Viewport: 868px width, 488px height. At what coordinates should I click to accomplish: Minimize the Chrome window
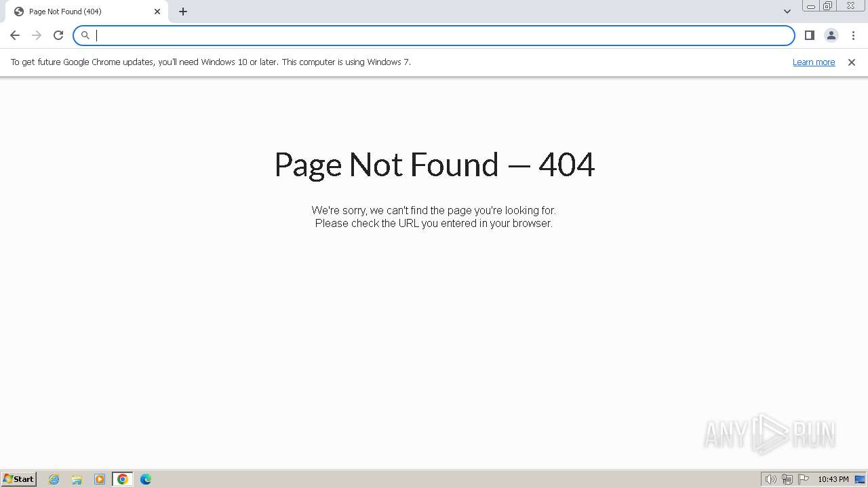point(811,6)
